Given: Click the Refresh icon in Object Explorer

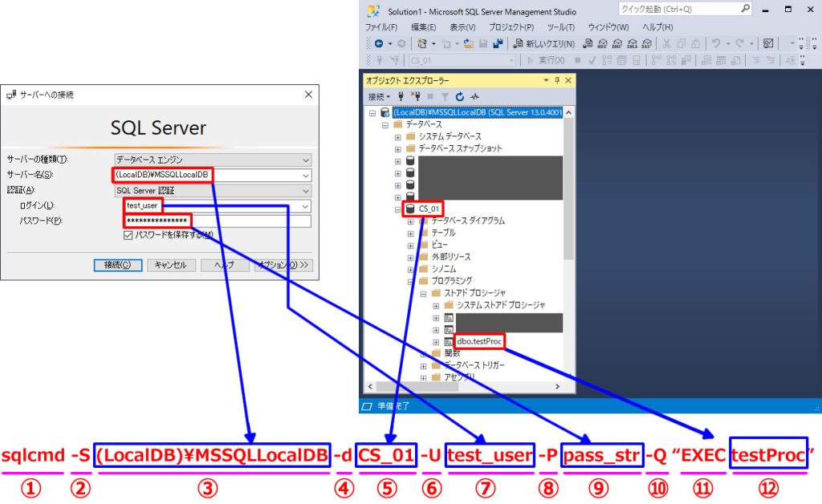Looking at the screenshot, I should [459, 96].
